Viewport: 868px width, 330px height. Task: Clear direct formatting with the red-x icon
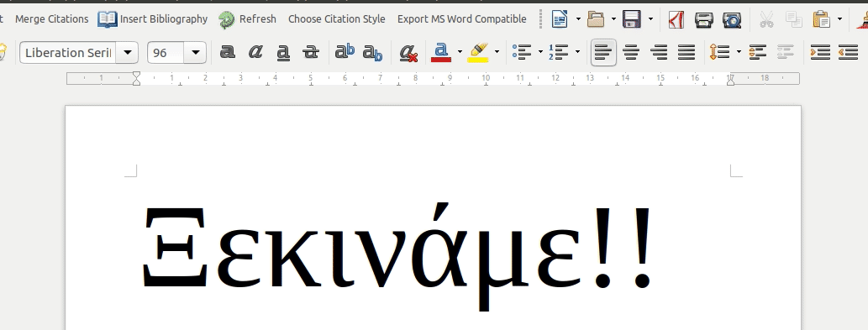(408, 53)
